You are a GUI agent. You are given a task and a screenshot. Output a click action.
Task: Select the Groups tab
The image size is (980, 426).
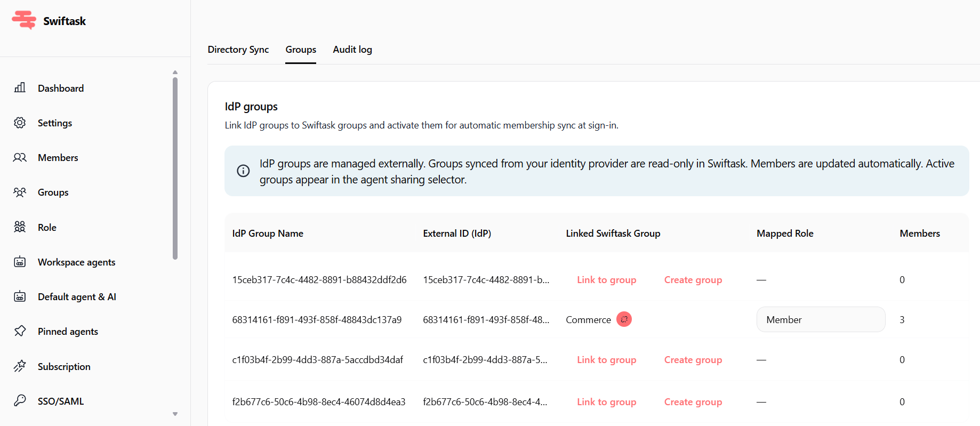pyautogui.click(x=301, y=50)
